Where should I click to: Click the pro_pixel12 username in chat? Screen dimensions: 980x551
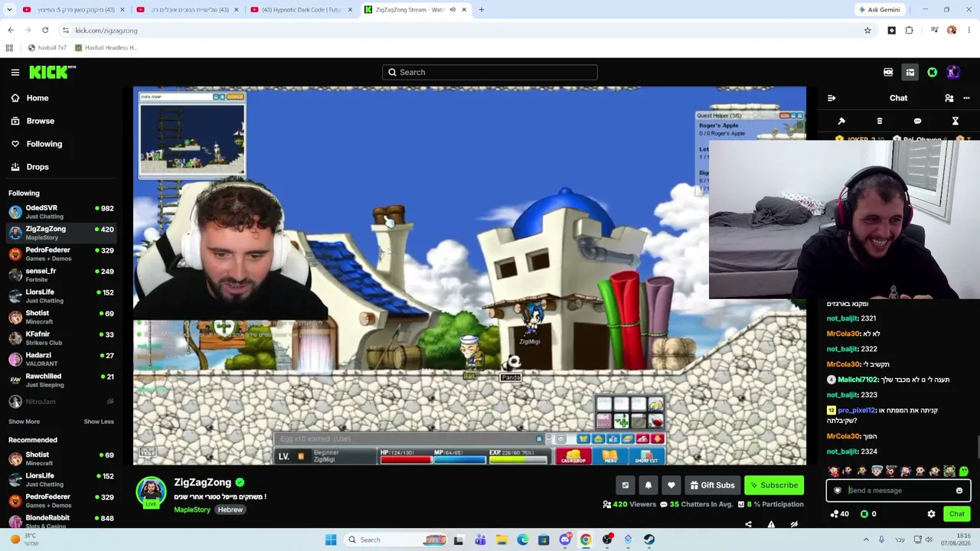(x=856, y=410)
